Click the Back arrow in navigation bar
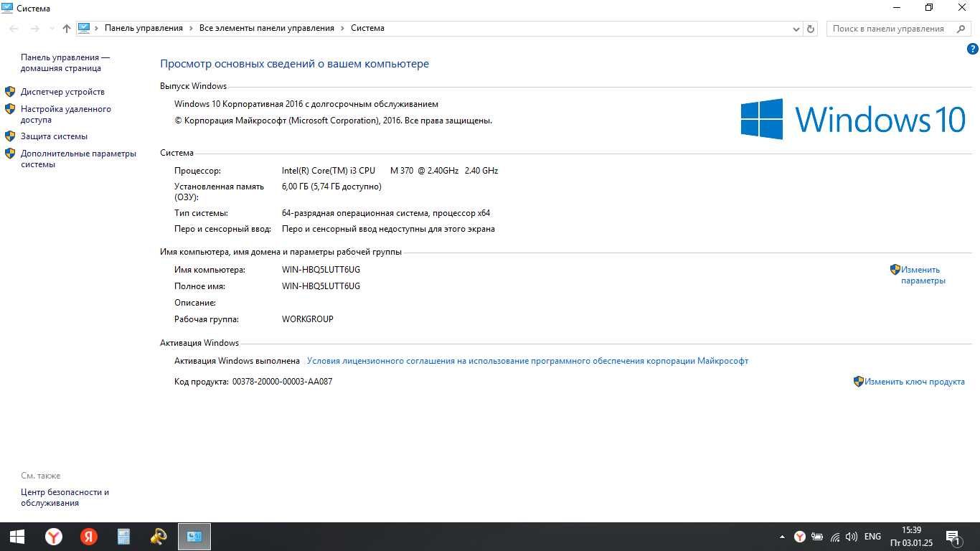The image size is (980, 551). [14, 29]
